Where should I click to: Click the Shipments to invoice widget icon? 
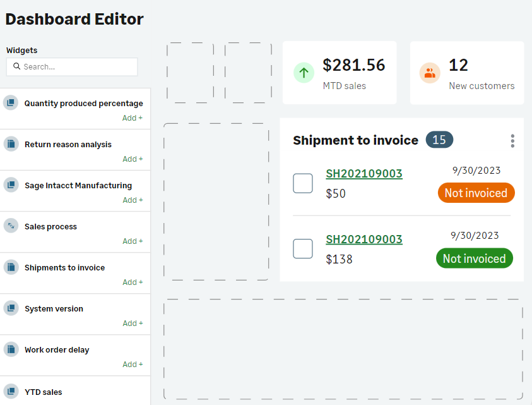[11, 267]
